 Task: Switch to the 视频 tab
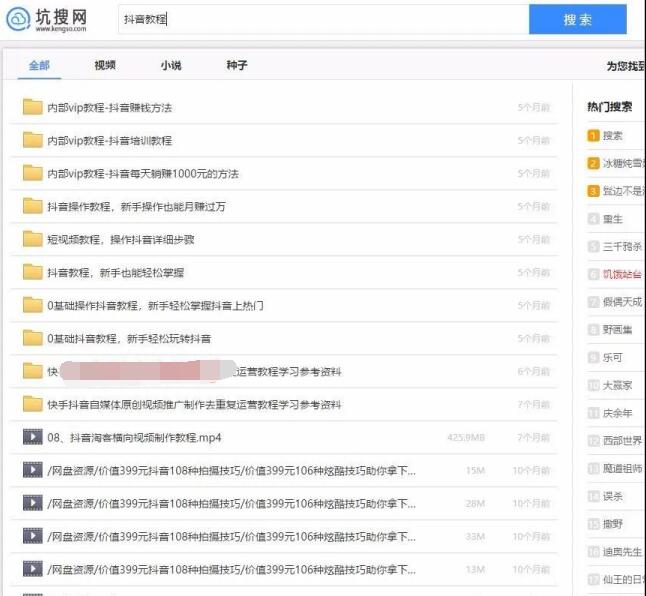click(x=105, y=65)
